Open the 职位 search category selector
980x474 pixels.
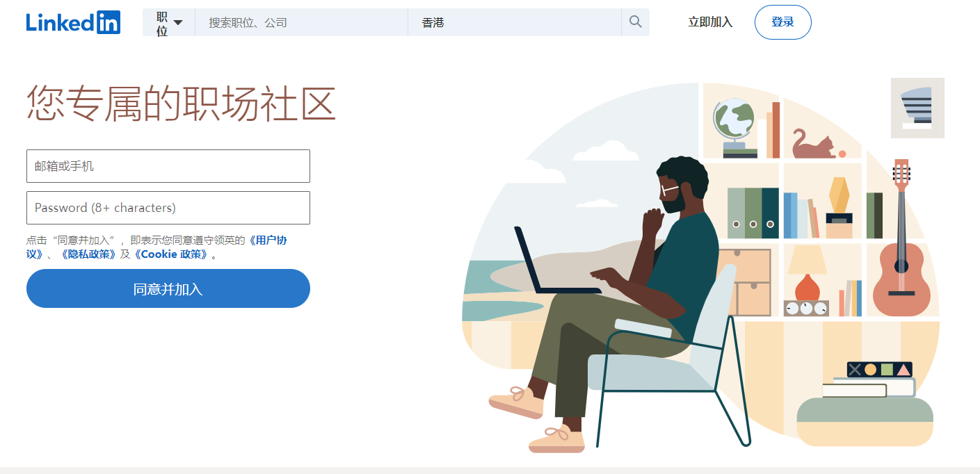169,22
